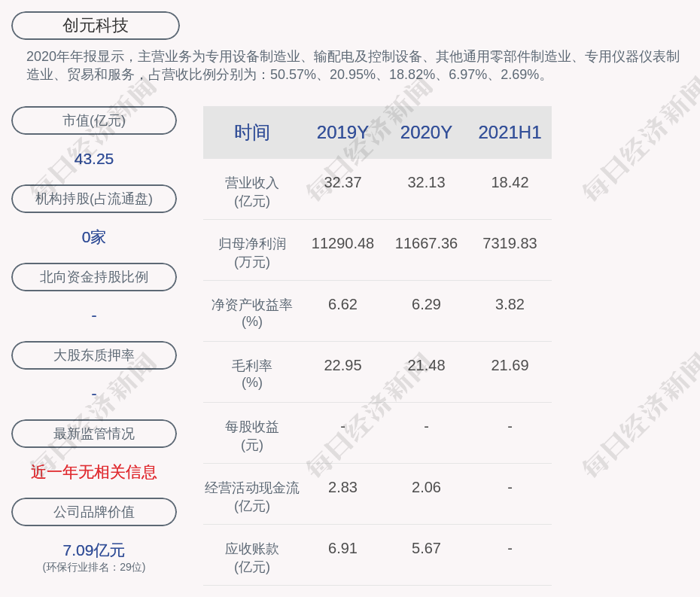Click the market value 43.25
This screenshot has width=700, height=597.
pos(94,159)
